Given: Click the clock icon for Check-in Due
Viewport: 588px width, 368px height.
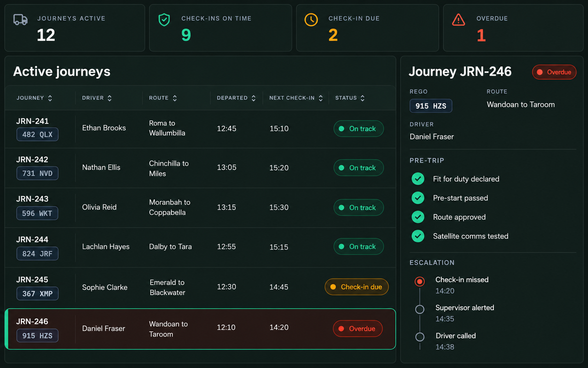Looking at the screenshot, I should (311, 20).
